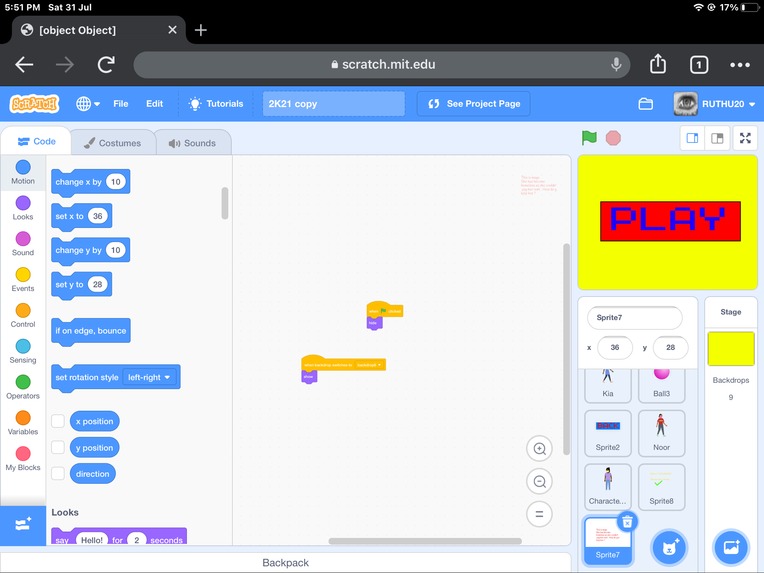Open the browser tabs counter

tap(699, 65)
